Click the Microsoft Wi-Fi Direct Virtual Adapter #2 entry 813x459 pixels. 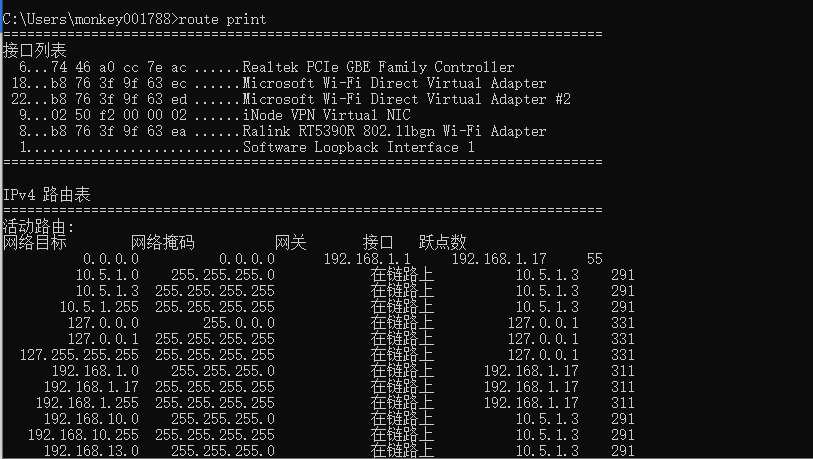pos(406,99)
